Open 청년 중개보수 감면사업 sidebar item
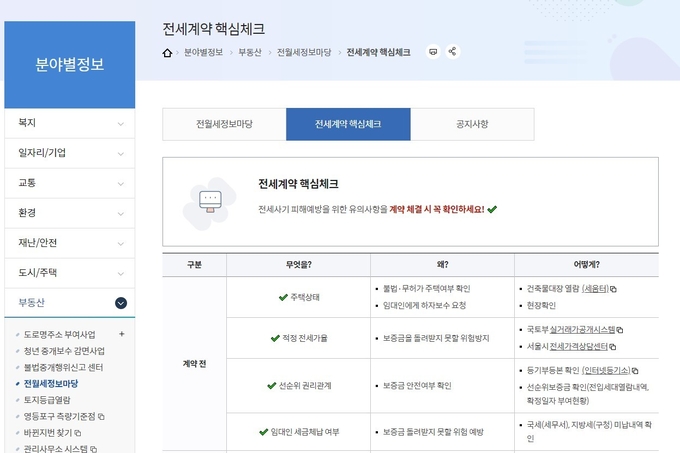The width and height of the screenshot is (680, 453). [63, 351]
